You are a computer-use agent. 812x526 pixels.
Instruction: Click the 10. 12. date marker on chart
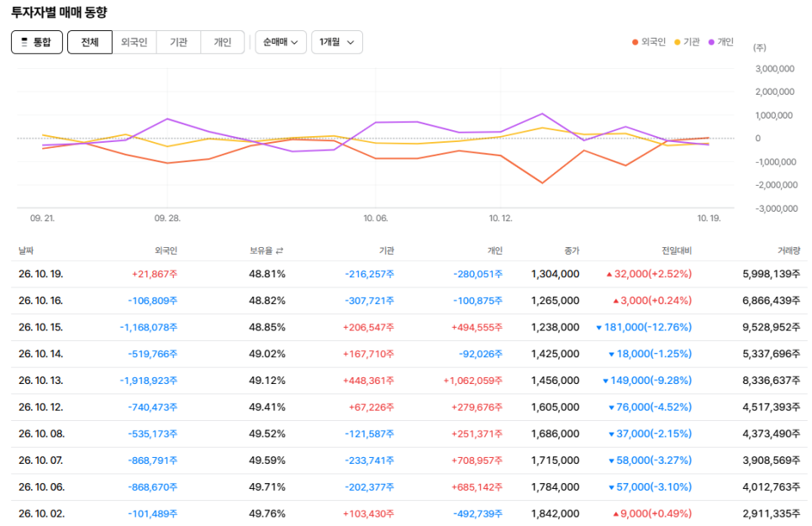[501, 218]
